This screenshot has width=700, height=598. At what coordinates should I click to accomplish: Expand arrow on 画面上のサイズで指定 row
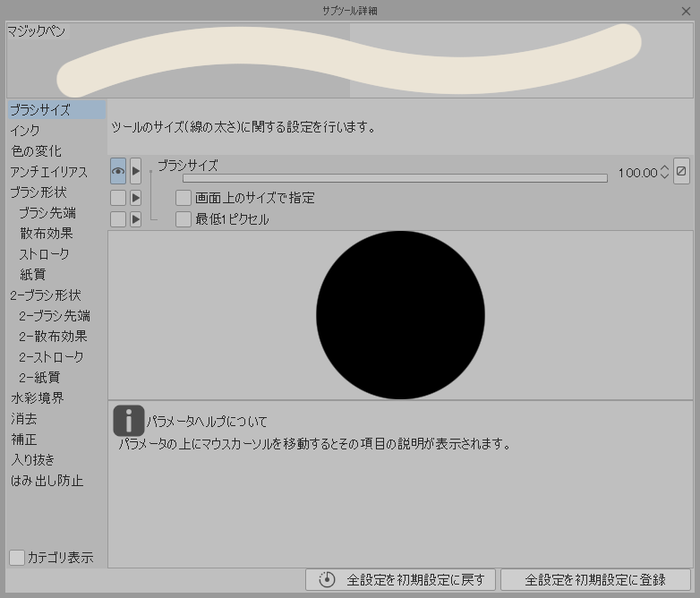pyautogui.click(x=136, y=198)
